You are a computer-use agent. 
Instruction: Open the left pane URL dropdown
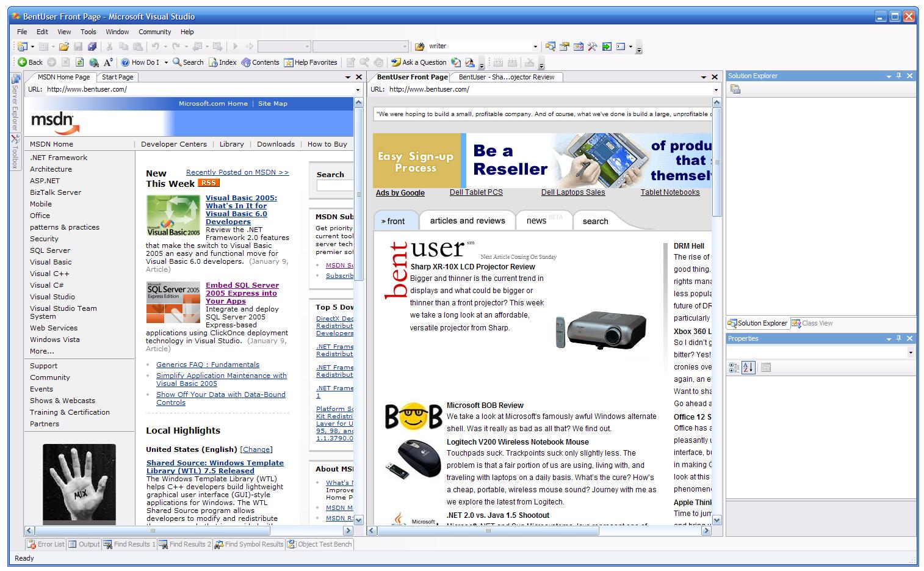[x=358, y=90]
